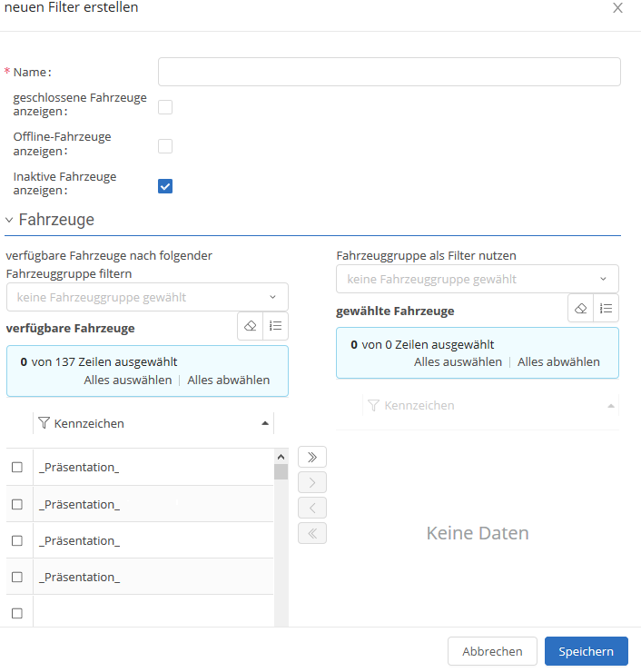This screenshot has height=672, width=641.
Task: Click eraser icon above available vehicles list
Action: [251, 326]
